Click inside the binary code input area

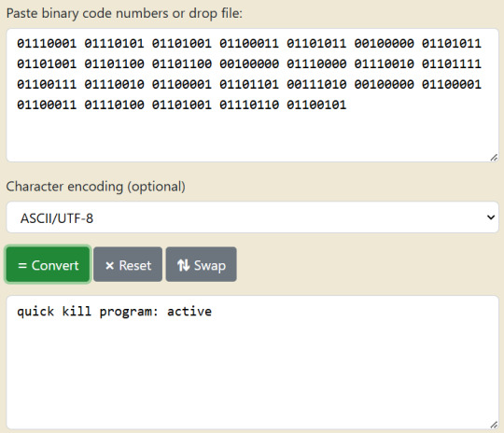point(252,95)
